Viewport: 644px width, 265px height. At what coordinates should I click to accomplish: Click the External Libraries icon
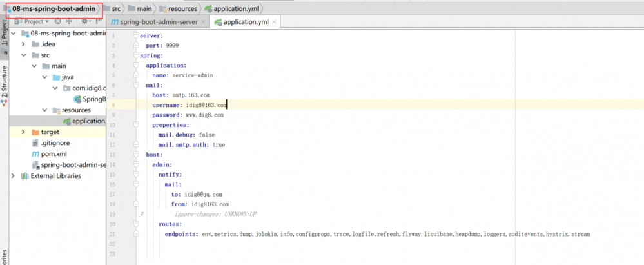click(x=24, y=176)
